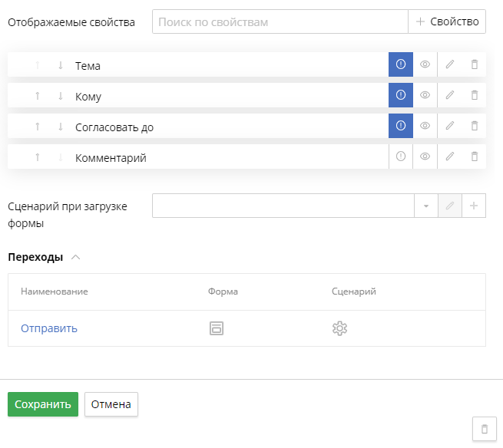Viewport: 503px width, 448px height.
Task: Delete the Кому property row
Action: [x=475, y=96]
